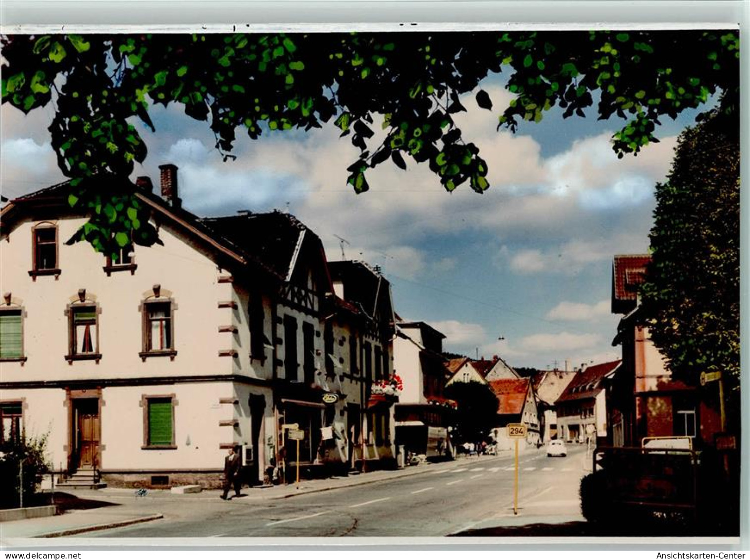Click the 294 road number sign

(517, 430)
